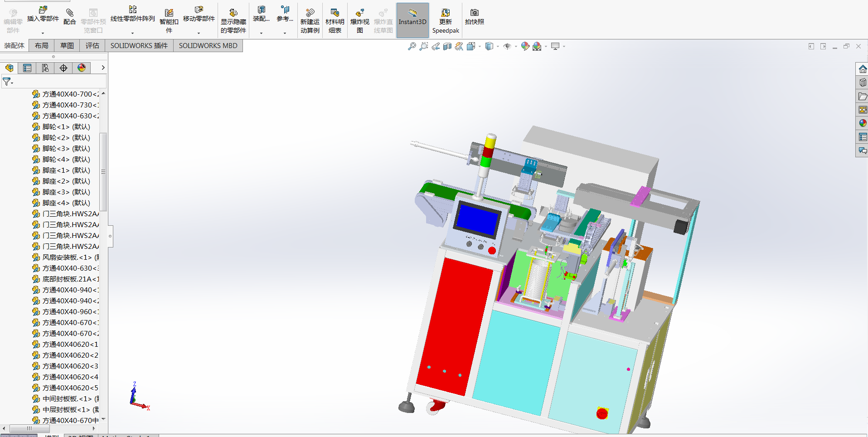Switch to the 草图 tab
868x437 pixels.
(x=67, y=46)
